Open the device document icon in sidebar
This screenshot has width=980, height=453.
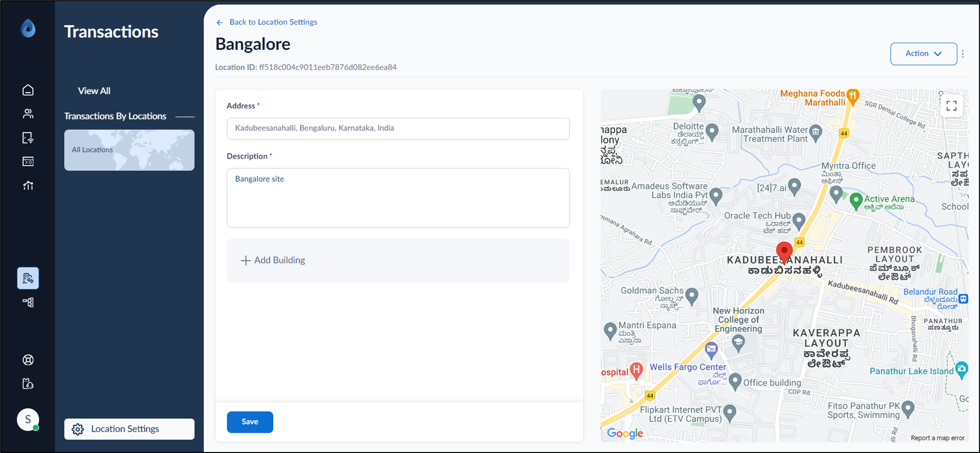pyautogui.click(x=28, y=138)
